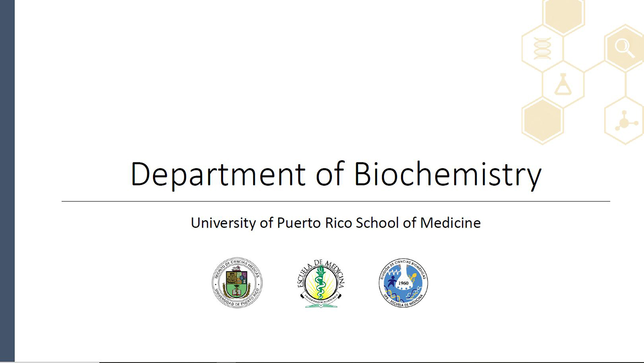
Task: Select the magnifying glass hexagon icon
Action: click(x=624, y=48)
